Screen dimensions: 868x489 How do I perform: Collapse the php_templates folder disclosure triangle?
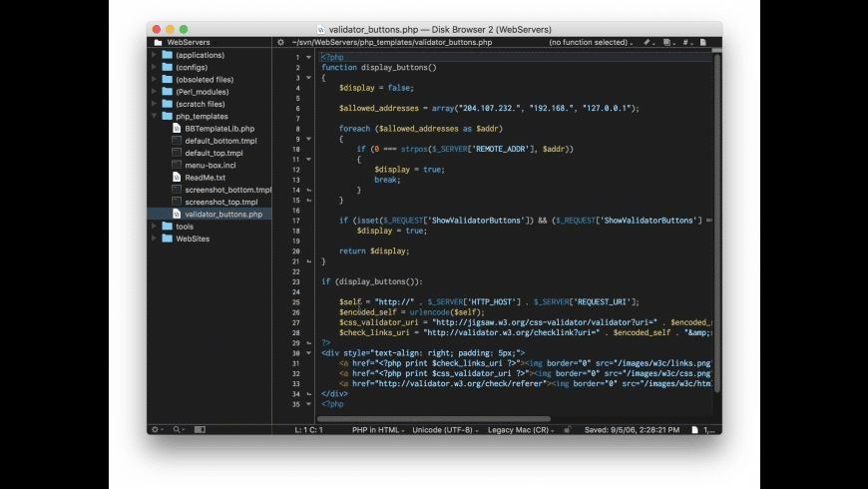155,116
